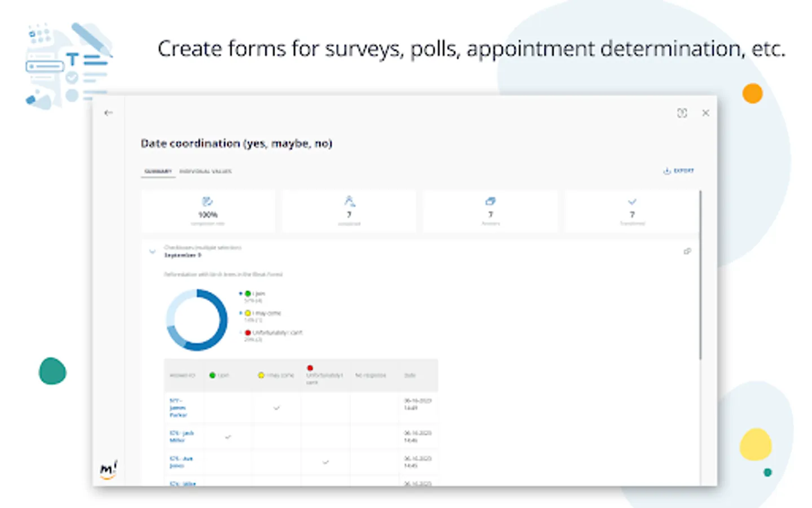The image size is (812, 508).
Task: Open the Jack Miller answer link
Action: (181, 436)
